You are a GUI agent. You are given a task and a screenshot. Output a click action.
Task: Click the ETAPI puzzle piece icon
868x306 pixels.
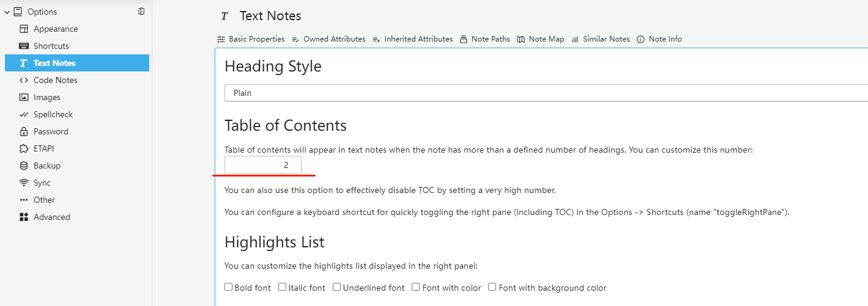(24, 148)
